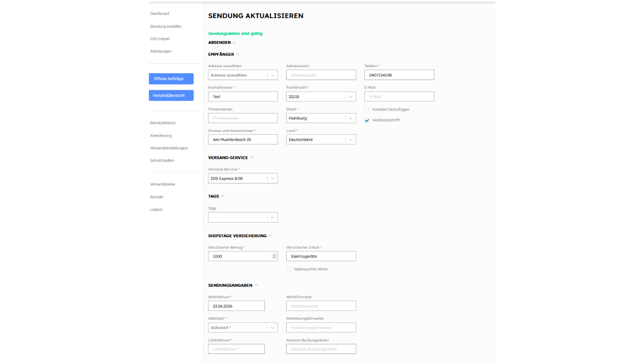Expand the ABSENDER section chevron

[234, 43]
